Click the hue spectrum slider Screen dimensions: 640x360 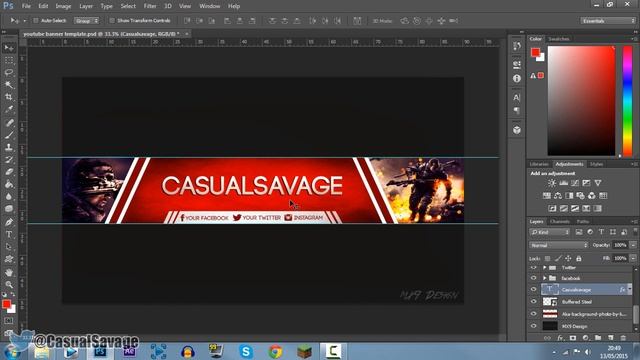627,101
